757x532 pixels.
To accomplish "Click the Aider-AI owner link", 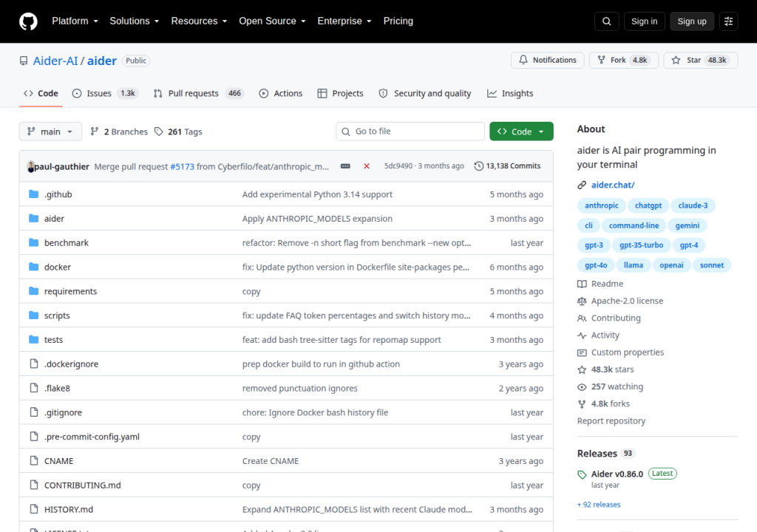I will pos(55,61).
